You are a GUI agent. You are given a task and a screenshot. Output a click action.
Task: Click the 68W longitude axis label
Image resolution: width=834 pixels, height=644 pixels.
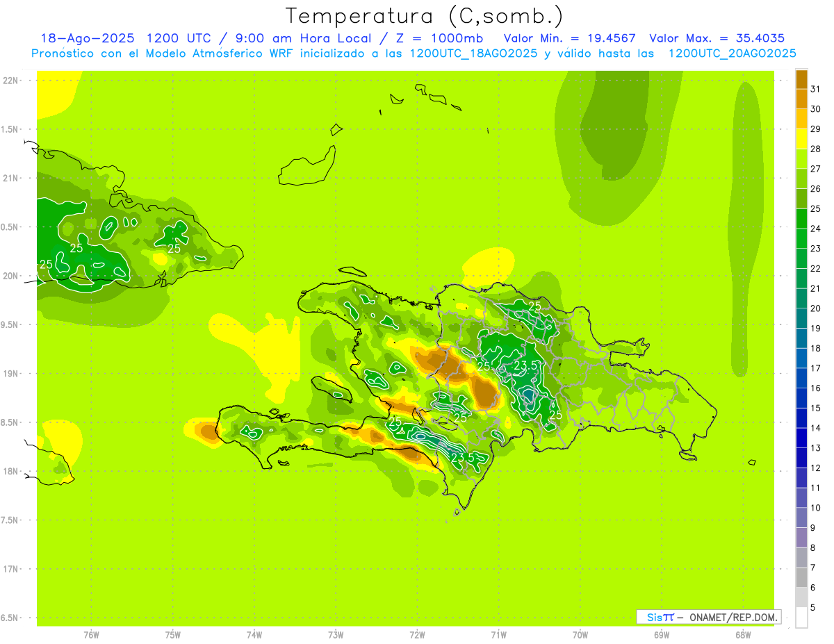click(x=743, y=635)
